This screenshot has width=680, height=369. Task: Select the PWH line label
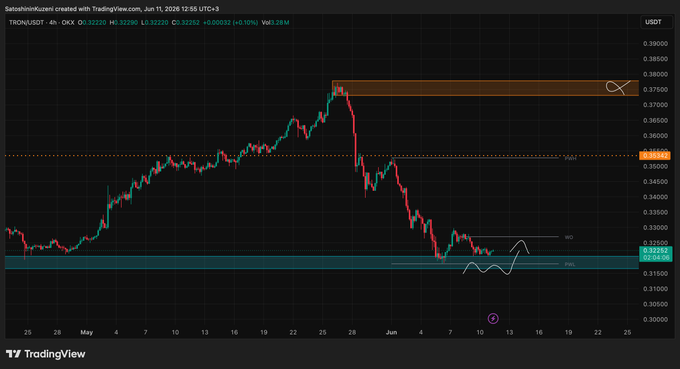click(570, 159)
